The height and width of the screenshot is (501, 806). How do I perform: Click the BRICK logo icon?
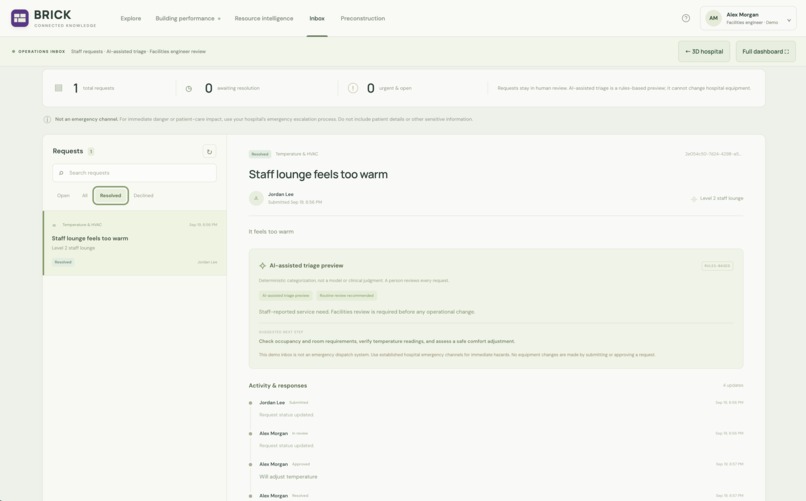pos(20,18)
